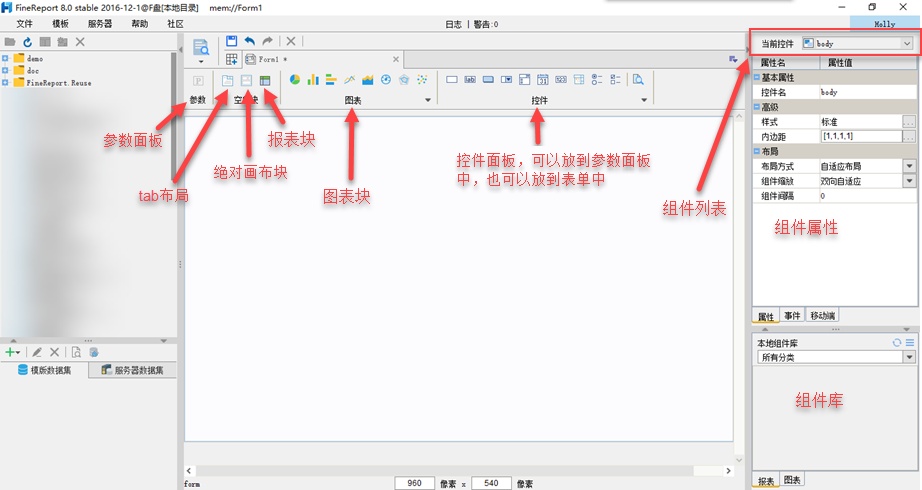The width and height of the screenshot is (922, 490).
Task: Add a dropdown combo box widget
Action: click(x=506, y=79)
